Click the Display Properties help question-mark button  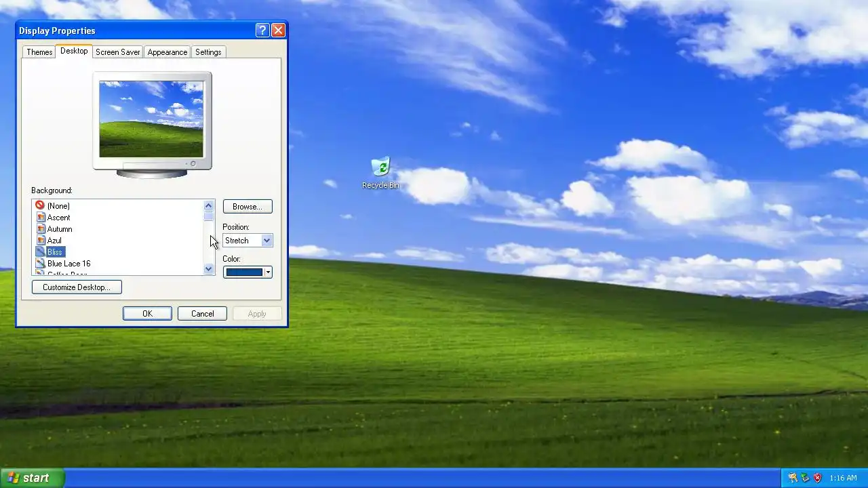click(x=262, y=30)
